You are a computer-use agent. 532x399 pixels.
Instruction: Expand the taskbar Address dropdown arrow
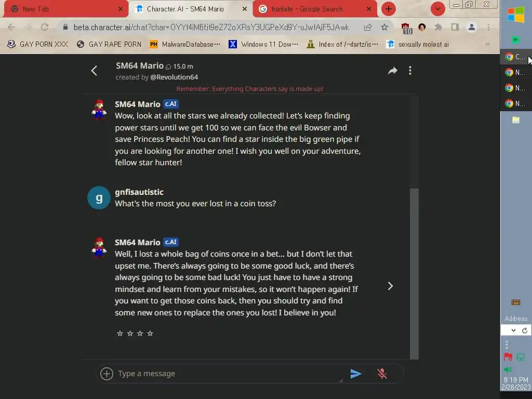[513, 330]
